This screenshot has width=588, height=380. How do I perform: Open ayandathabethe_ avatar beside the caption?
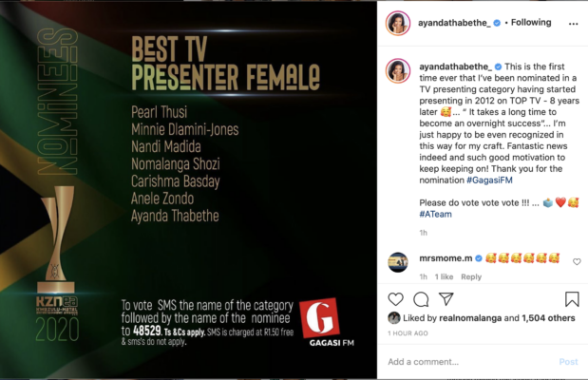pos(398,71)
